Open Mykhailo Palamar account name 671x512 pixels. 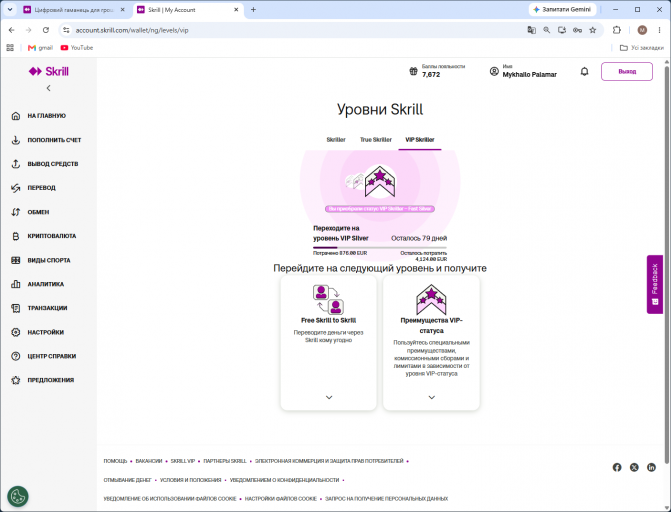pyautogui.click(x=530, y=74)
